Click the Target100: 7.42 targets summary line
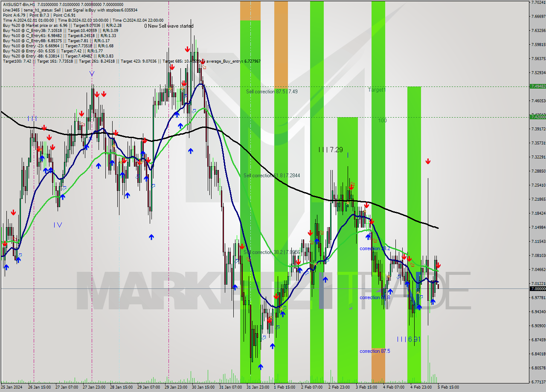The image size is (546, 392). [x=131, y=61]
